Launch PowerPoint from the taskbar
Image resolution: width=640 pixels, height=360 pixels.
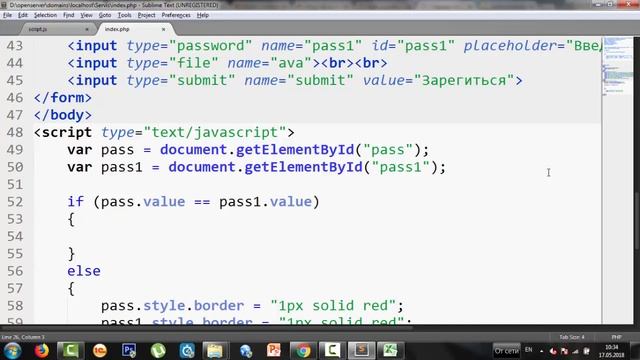tap(274, 351)
